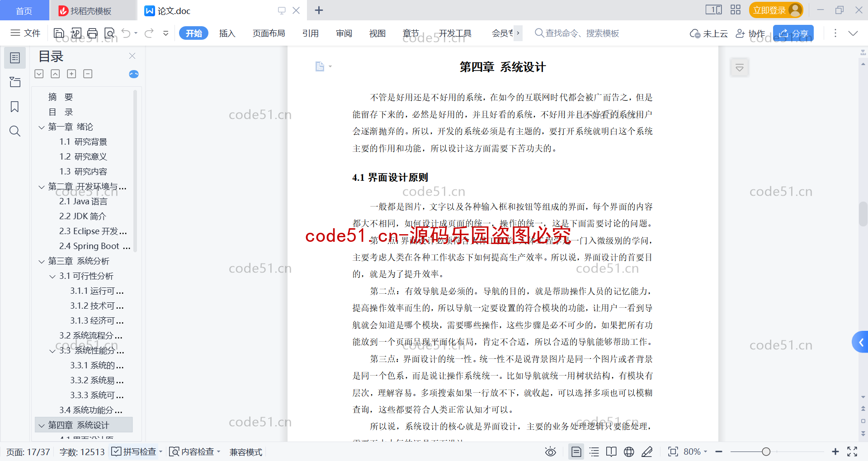Click the 未上云 cloud status button
This screenshot has width=868, height=461.
click(x=708, y=33)
